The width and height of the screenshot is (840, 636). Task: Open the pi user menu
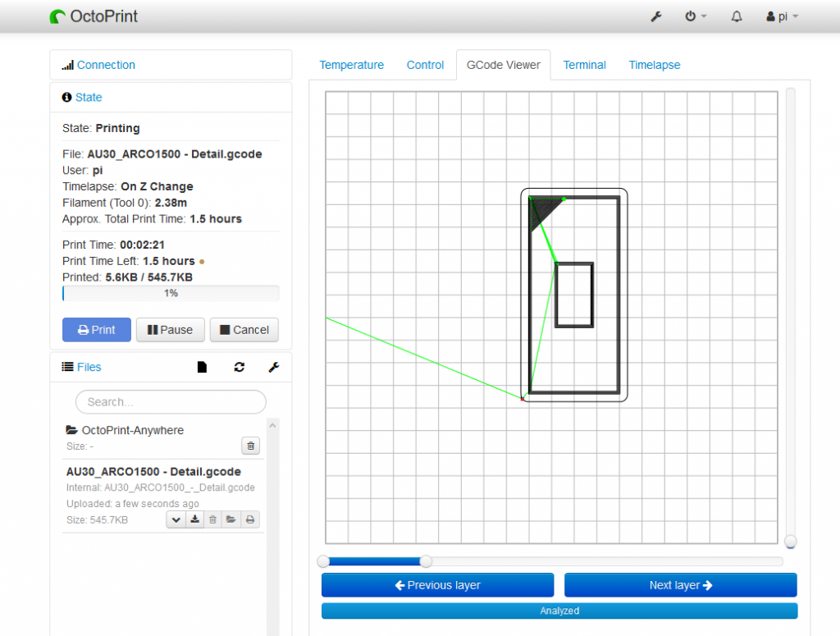coord(782,16)
